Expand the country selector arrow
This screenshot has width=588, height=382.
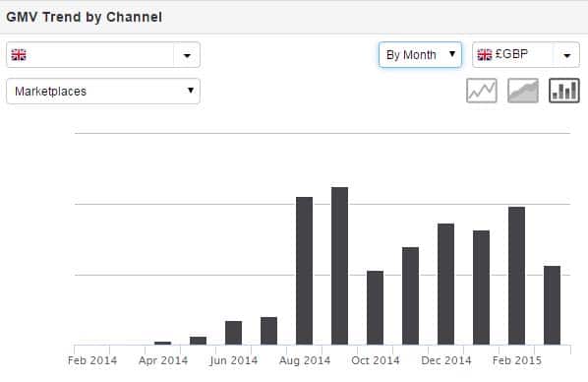tap(187, 55)
